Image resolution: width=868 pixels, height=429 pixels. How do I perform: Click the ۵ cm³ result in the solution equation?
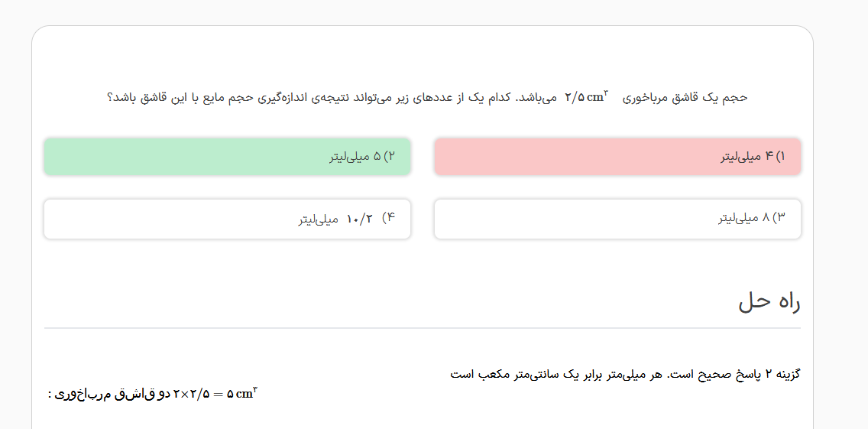coord(242,394)
